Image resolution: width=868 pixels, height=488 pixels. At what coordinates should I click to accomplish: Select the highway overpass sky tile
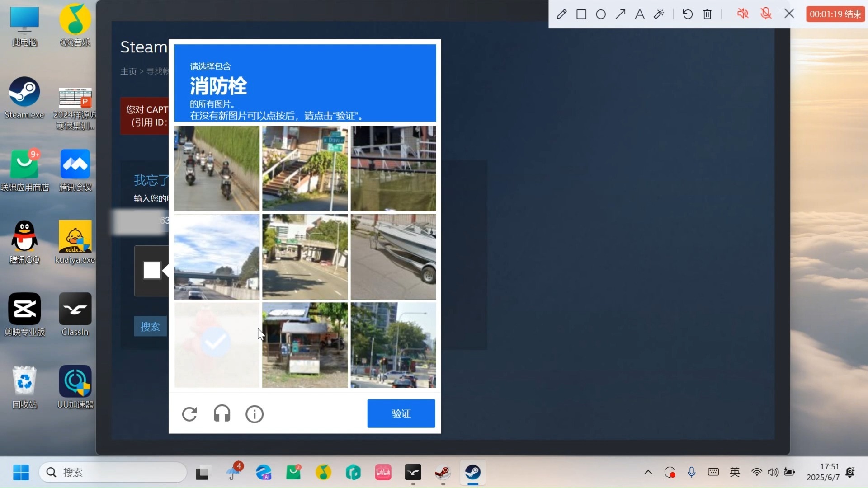coord(217,257)
